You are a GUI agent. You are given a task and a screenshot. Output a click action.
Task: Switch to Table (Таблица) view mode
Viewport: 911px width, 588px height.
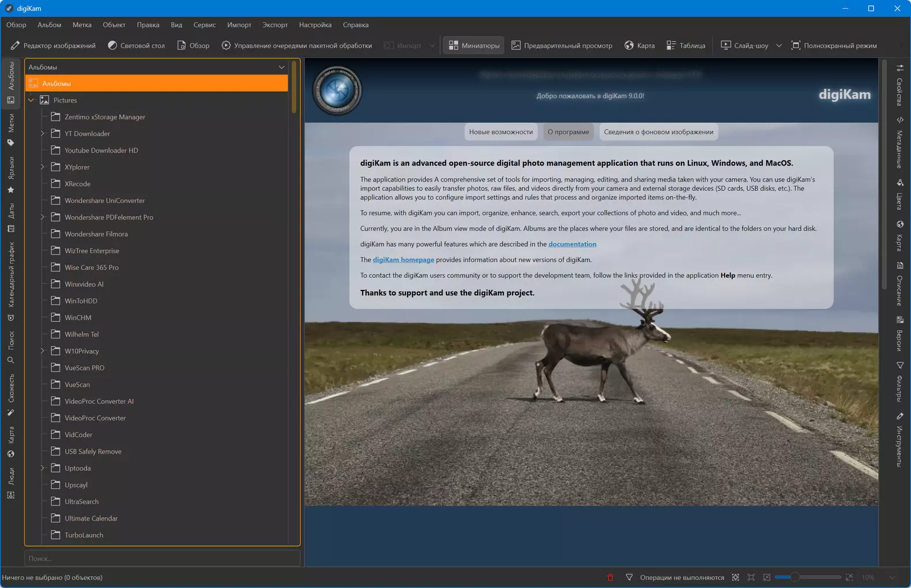[686, 46]
